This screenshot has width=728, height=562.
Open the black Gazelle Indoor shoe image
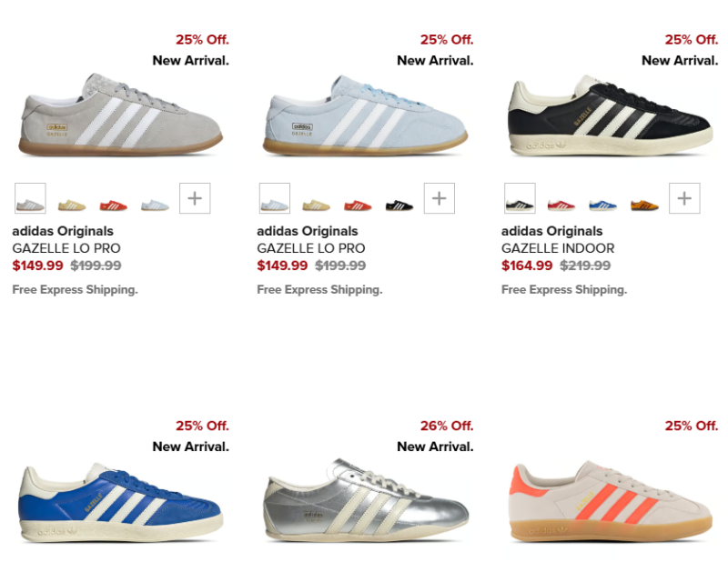tap(610, 115)
